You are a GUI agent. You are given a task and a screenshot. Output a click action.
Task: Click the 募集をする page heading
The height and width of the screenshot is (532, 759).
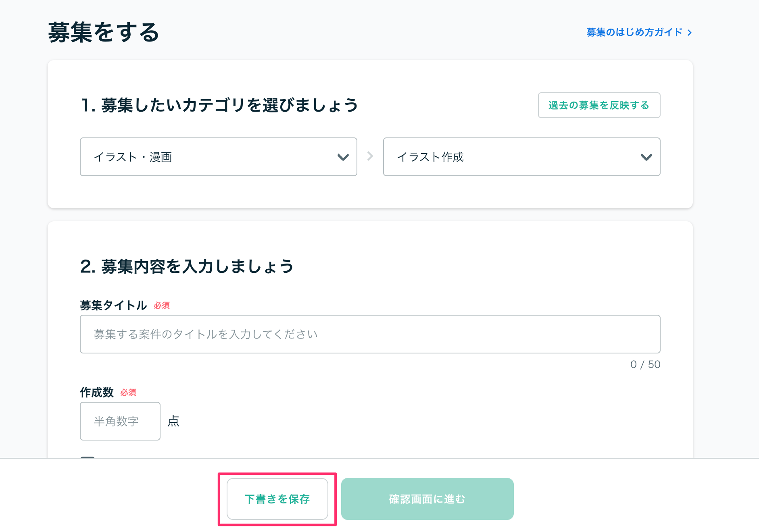click(104, 32)
